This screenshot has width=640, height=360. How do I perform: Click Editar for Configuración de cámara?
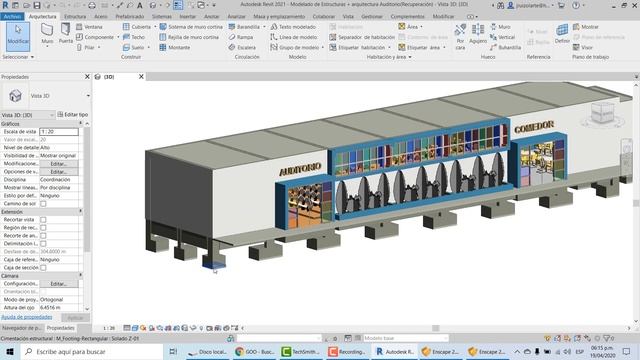point(59,284)
